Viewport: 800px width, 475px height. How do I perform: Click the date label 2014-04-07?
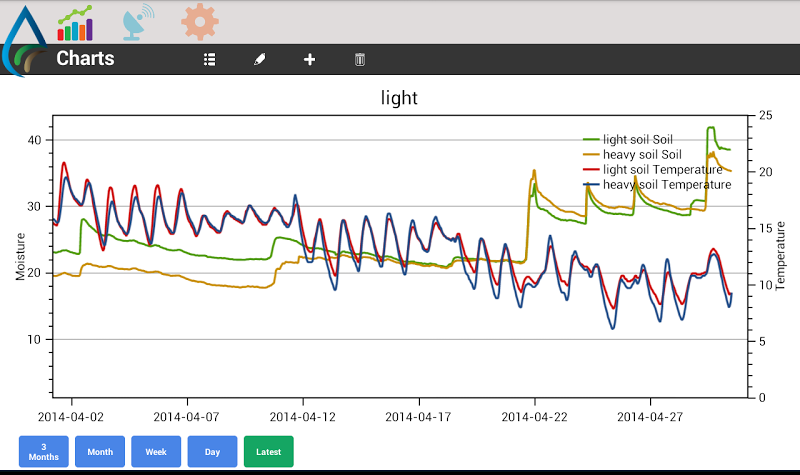[186, 417]
